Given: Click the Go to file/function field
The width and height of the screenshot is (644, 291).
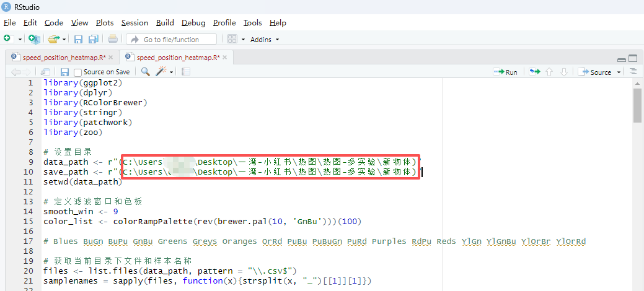Looking at the screenshot, I should 171,39.
